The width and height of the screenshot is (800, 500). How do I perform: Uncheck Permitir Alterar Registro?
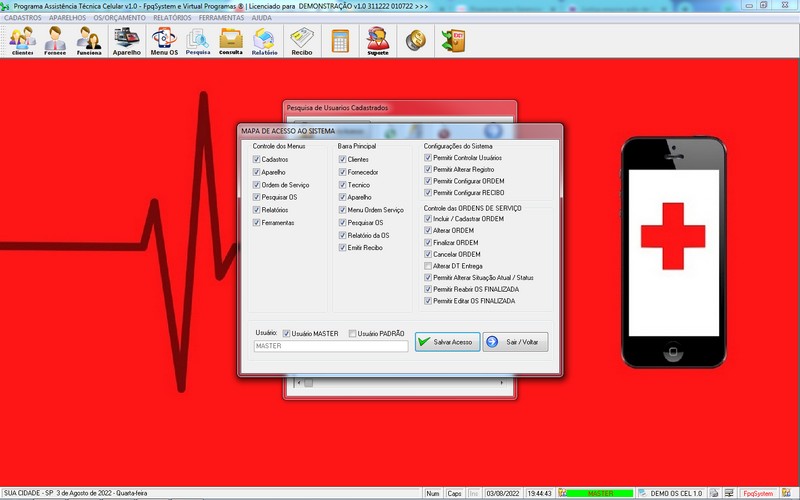428,169
